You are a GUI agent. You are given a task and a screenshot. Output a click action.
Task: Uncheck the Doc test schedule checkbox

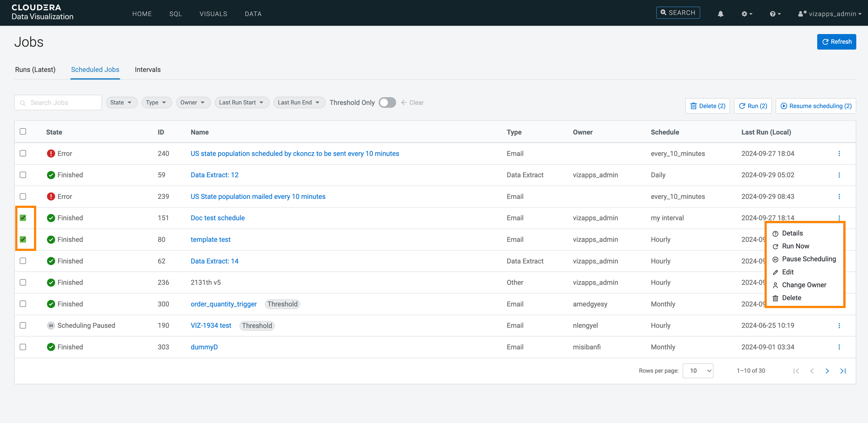[x=23, y=218]
